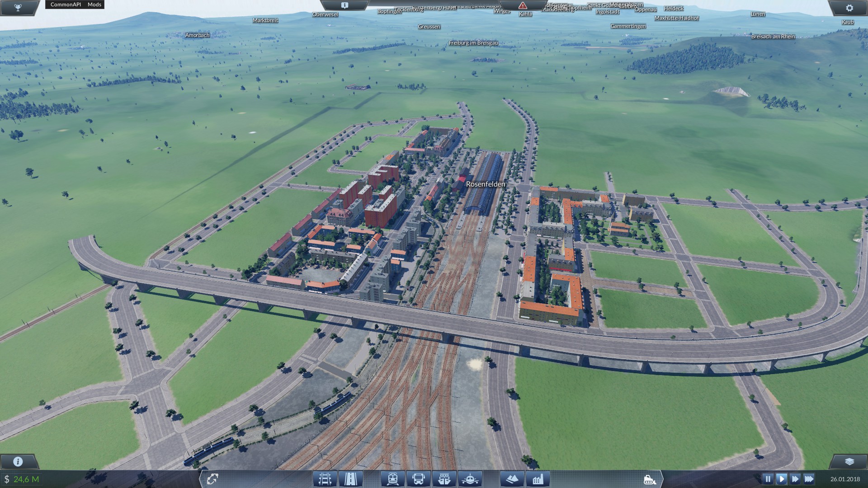Click the Rosenfelden train station hall
Screen dimensions: 868x488
click(486, 181)
